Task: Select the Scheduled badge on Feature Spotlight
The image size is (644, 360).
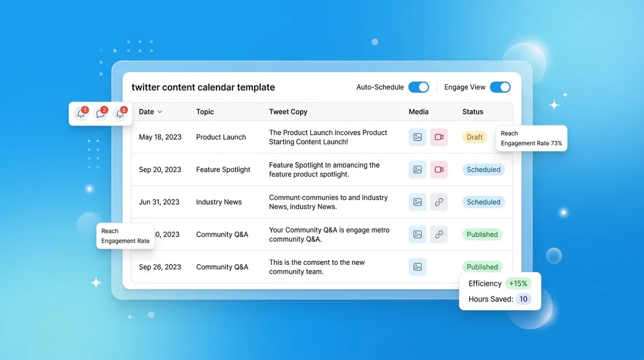Action: [483, 169]
